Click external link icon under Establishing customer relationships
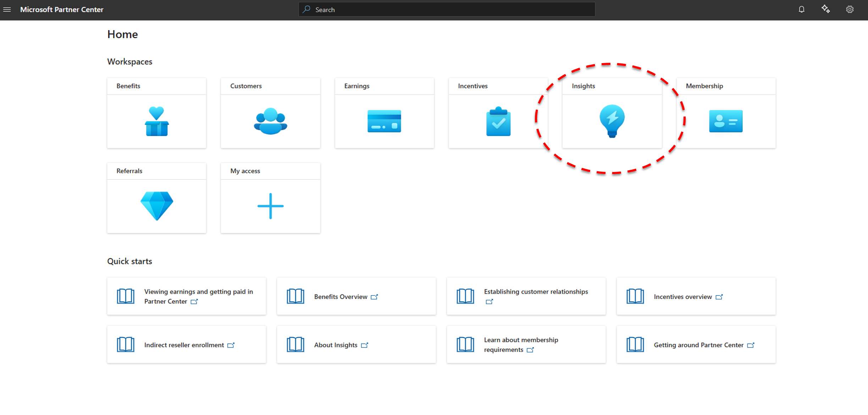The width and height of the screenshot is (868, 415). coord(490,301)
